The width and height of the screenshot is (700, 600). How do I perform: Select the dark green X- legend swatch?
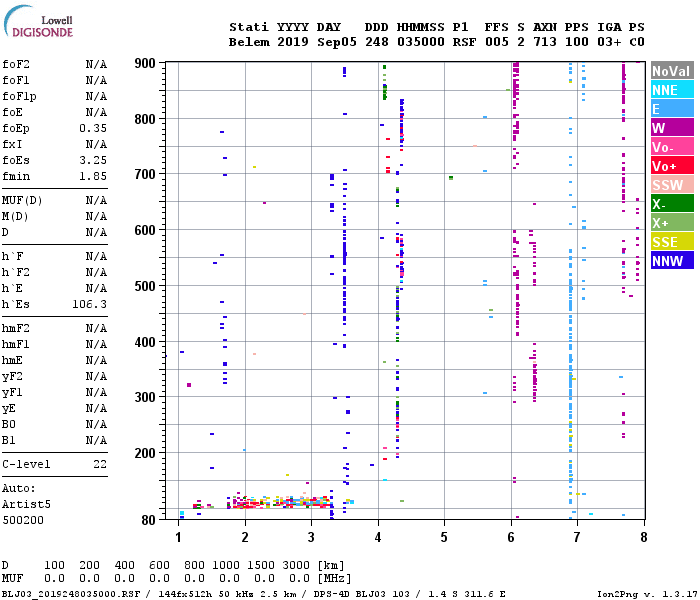click(672, 204)
